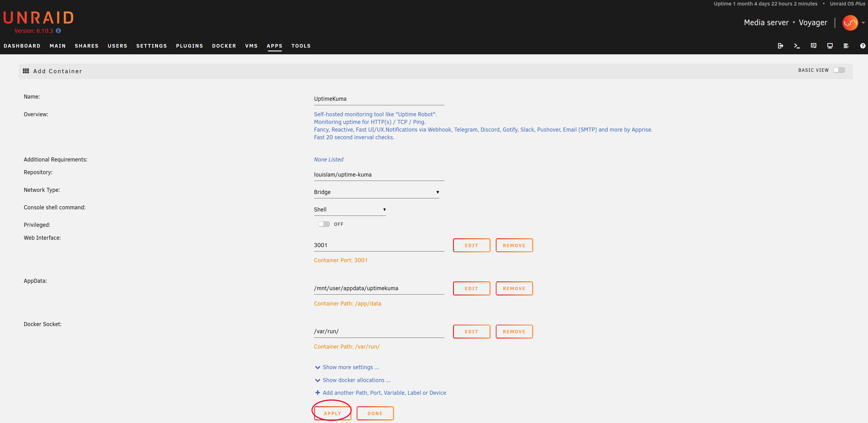Image resolution: width=868 pixels, height=423 pixels.
Task: Open the system log icon
Action: click(x=846, y=46)
